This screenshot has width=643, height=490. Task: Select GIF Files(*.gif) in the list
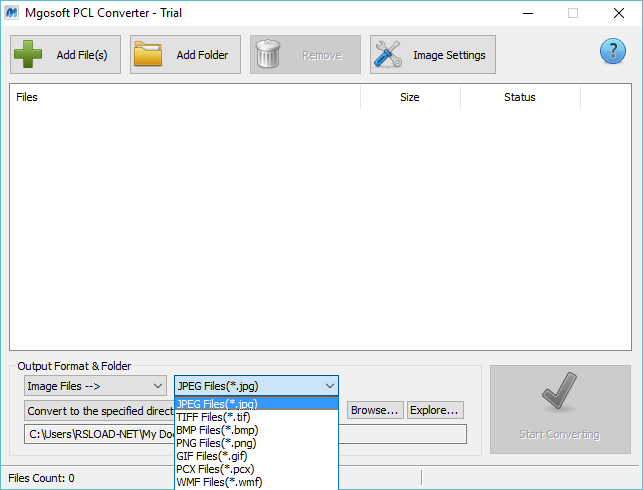tap(256, 456)
